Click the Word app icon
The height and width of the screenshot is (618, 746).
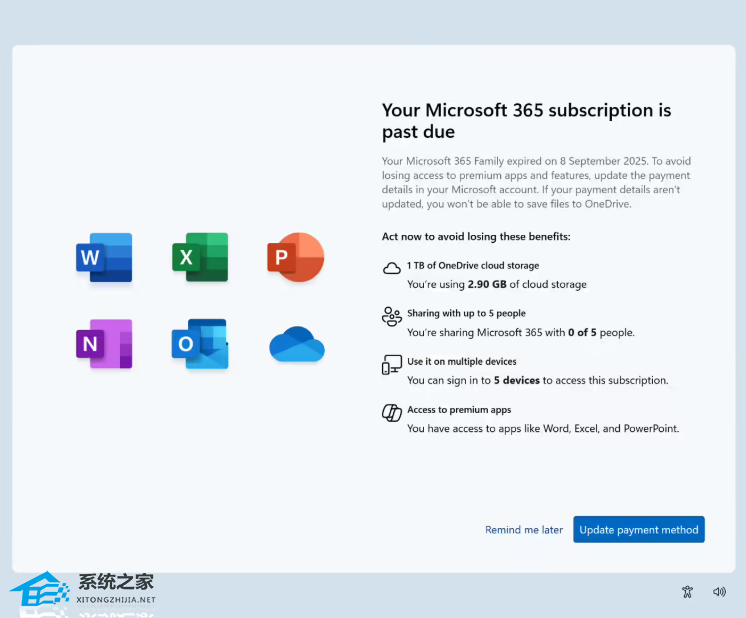click(104, 257)
